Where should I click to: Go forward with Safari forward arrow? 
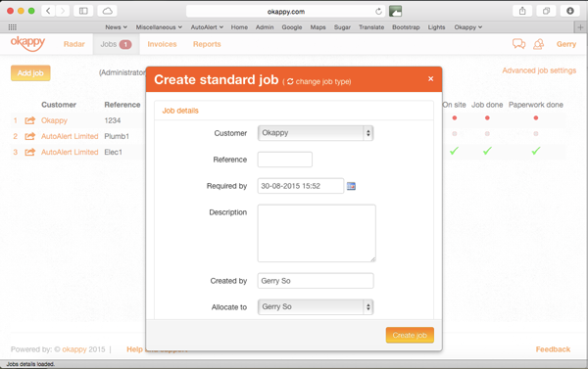point(63,11)
